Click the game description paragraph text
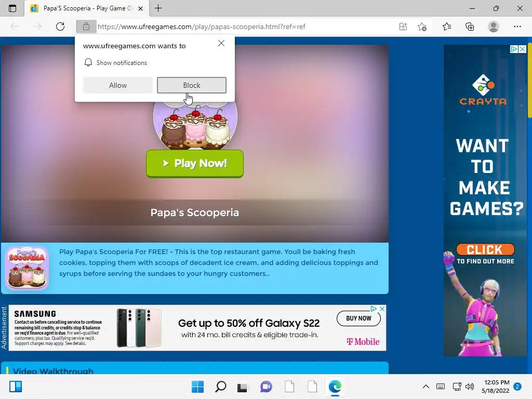 [x=219, y=262]
